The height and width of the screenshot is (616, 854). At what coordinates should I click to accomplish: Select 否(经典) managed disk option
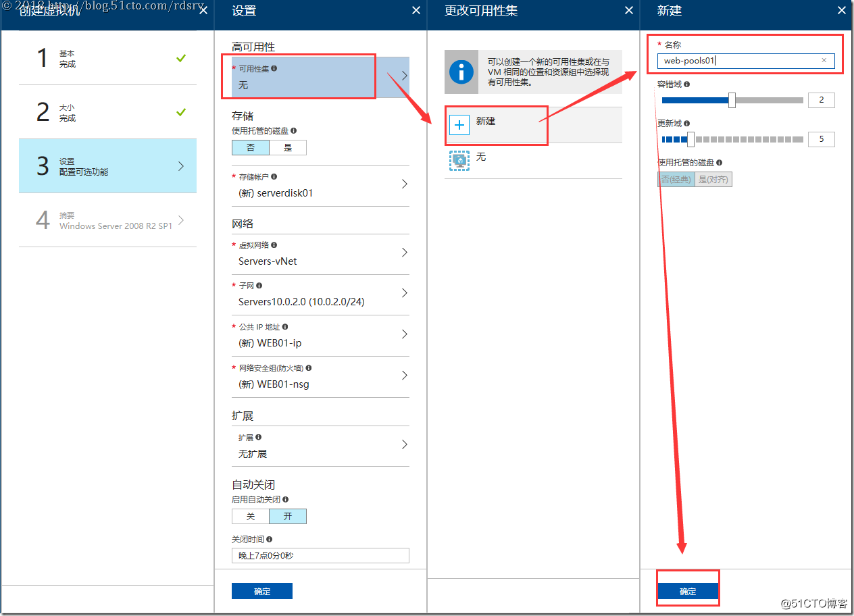tap(676, 180)
